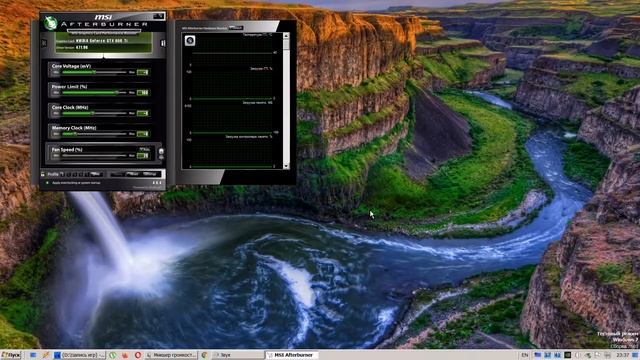The height and width of the screenshot is (360, 640).
Task: Click the first blue quick launch icon
Action: pos(33,355)
